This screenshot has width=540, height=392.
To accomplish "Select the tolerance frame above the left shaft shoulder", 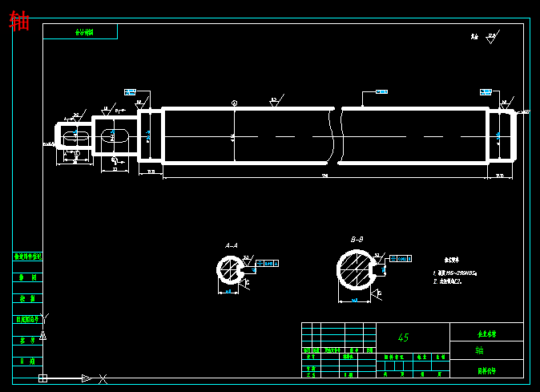I will click(130, 92).
